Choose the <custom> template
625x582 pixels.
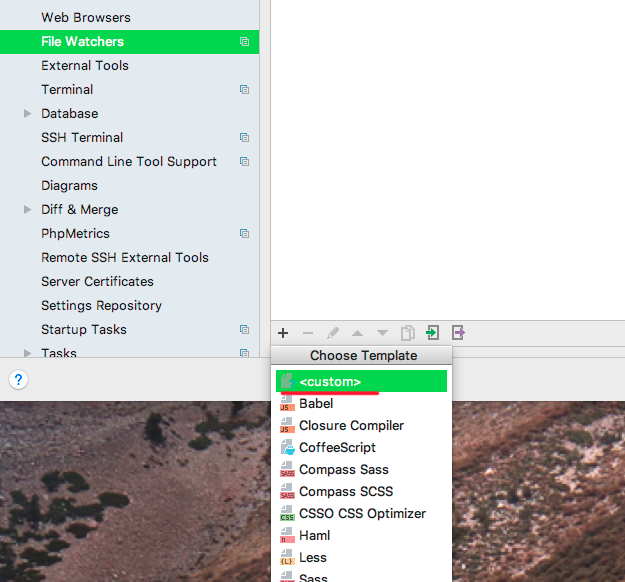pos(330,381)
